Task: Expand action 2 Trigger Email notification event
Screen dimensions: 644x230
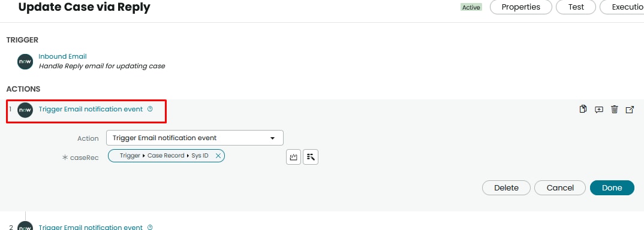Action: click(x=91, y=227)
